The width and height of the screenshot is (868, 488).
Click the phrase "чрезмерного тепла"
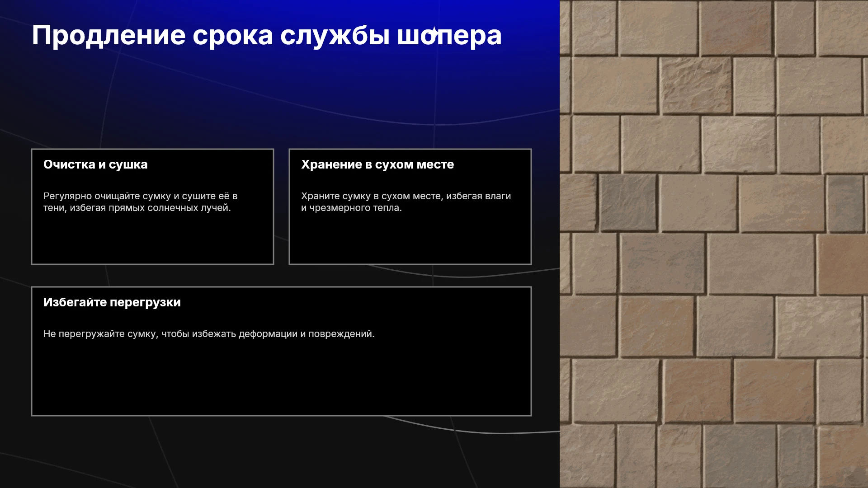pyautogui.click(x=355, y=208)
